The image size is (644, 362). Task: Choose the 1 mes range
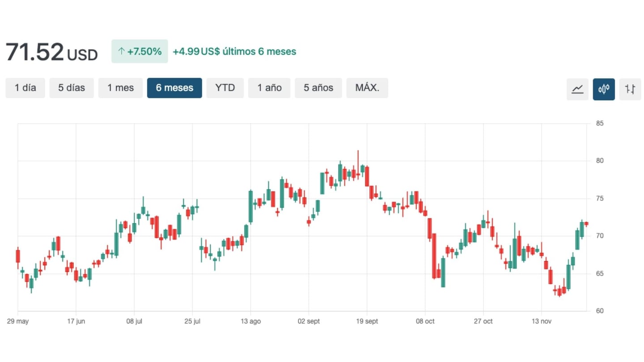[x=120, y=88]
